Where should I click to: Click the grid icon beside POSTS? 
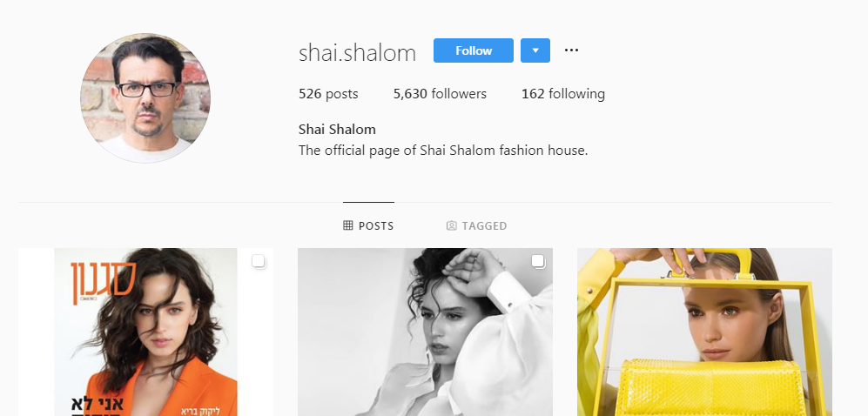point(347,225)
